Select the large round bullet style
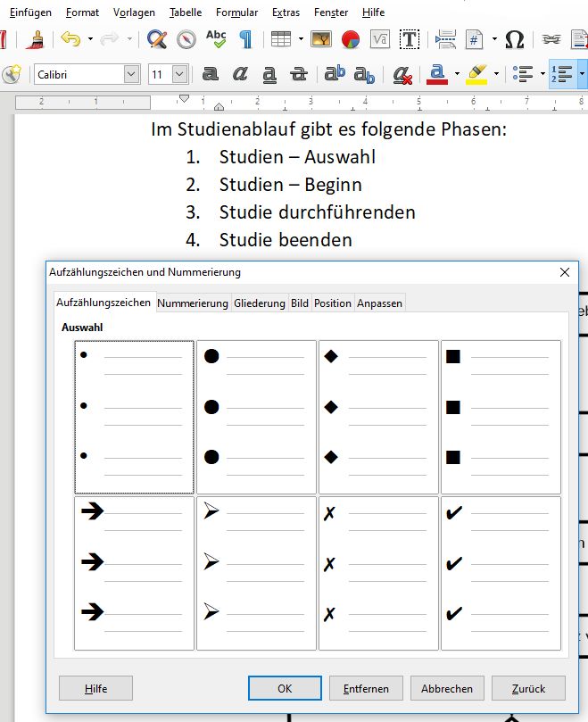The height and width of the screenshot is (722, 588). 256,417
